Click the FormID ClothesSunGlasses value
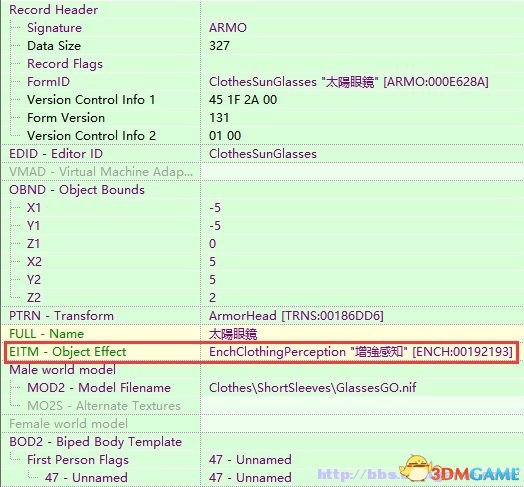 pos(349,82)
